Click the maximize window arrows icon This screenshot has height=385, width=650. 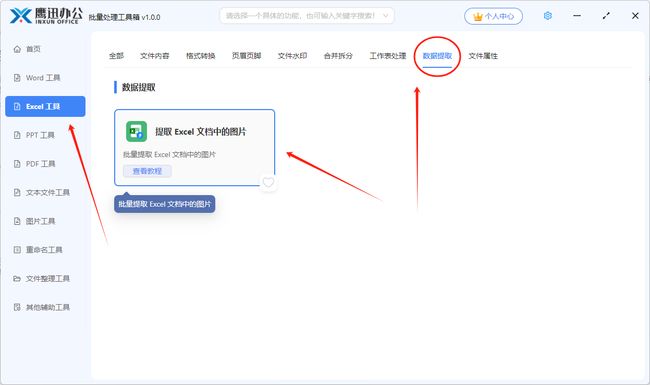(x=606, y=16)
